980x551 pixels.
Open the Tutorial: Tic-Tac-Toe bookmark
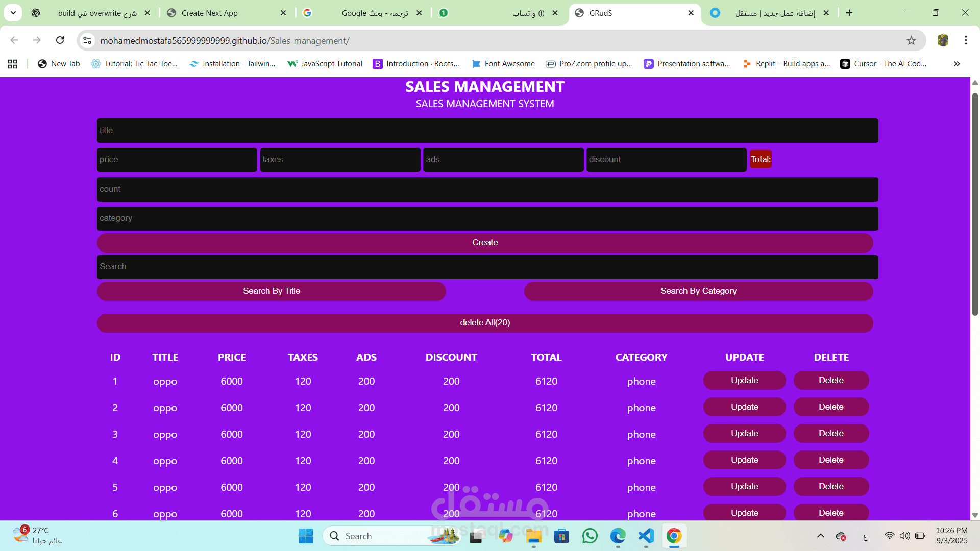tap(135, 64)
